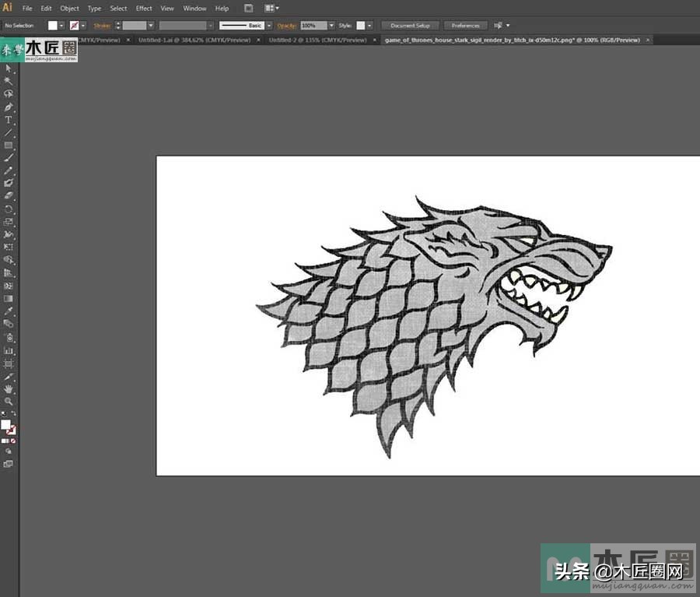Swap fill and stroke colors in the toolbar
Screen dimensions: 700x597
click(13, 414)
